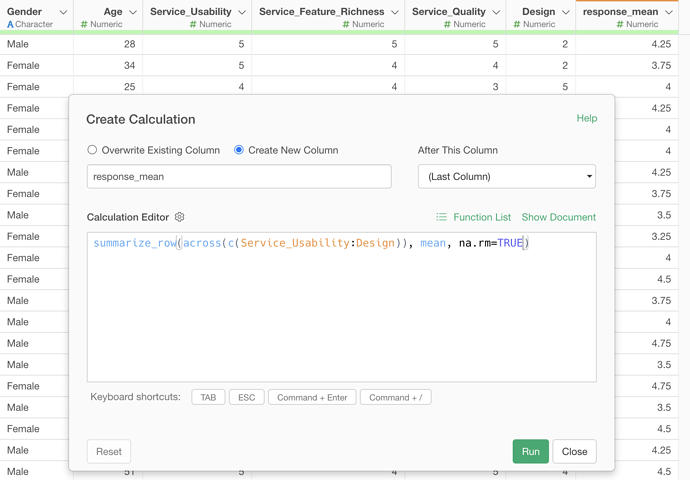This screenshot has height=480, width=690.
Task: Click ESC keyboard shortcut button
Action: click(246, 397)
